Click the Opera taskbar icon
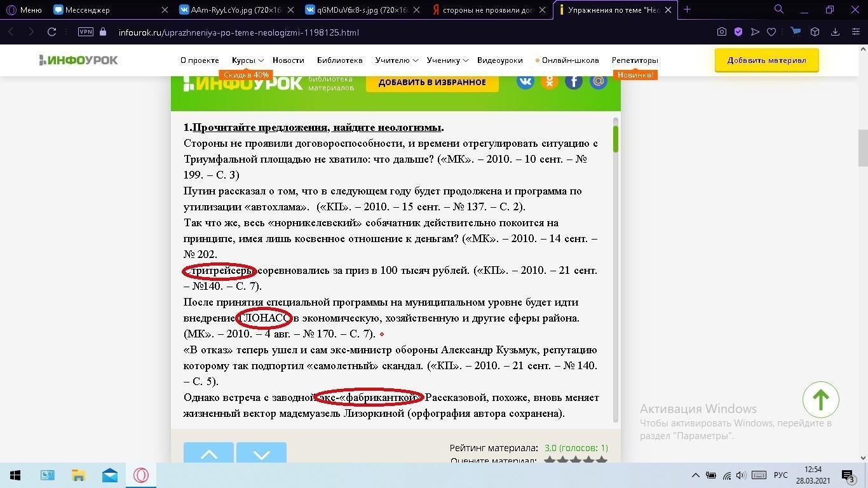 [140, 475]
